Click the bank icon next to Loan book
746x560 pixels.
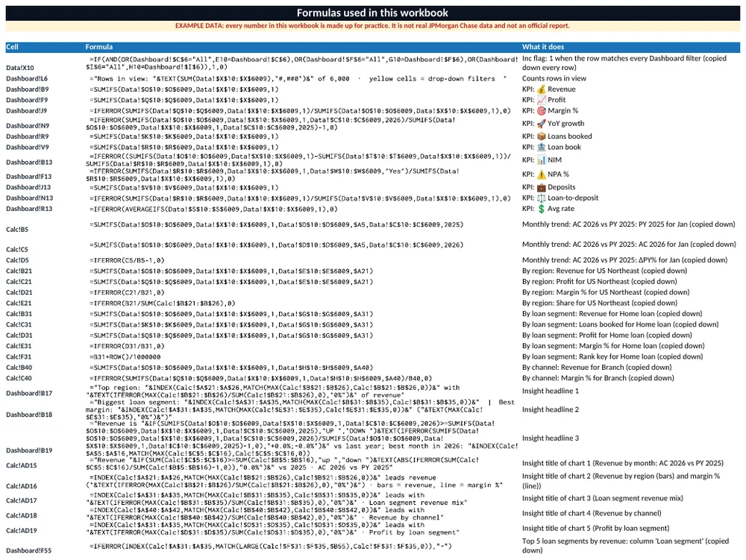pyautogui.click(x=541, y=148)
